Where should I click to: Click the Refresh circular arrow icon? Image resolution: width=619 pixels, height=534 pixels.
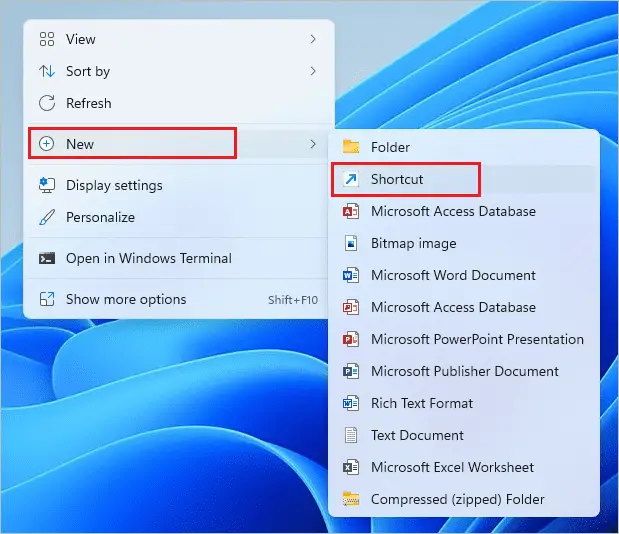click(47, 103)
